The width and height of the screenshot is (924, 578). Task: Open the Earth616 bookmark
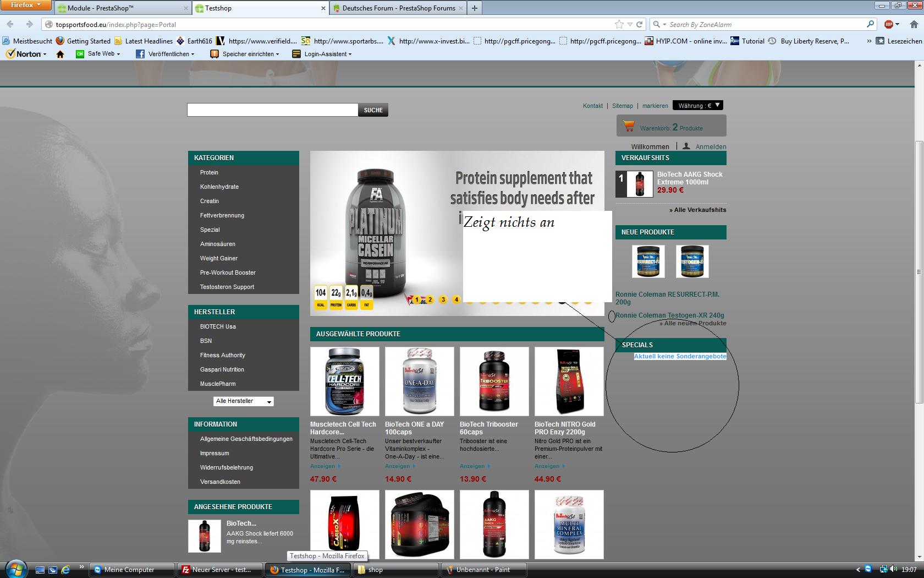pos(194,41)
